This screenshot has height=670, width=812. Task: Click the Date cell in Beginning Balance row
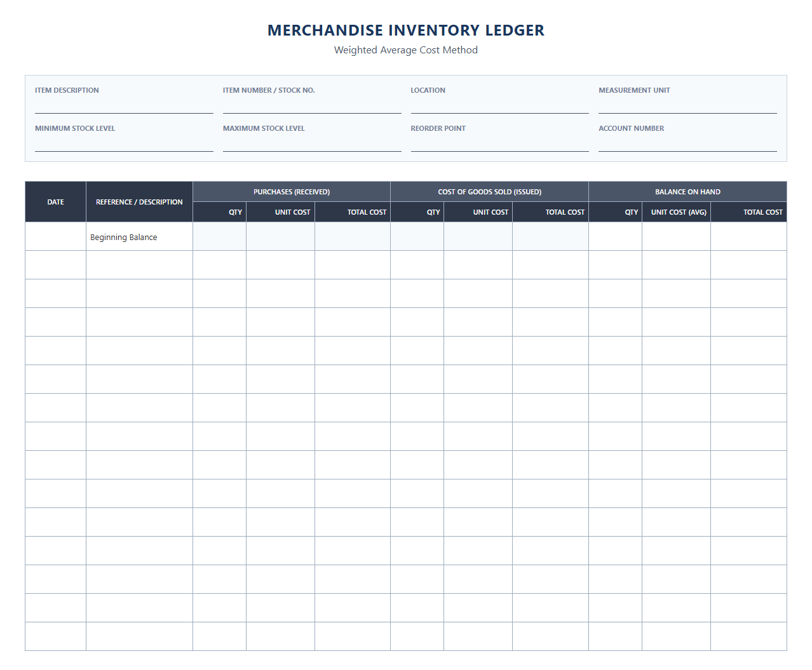(x=56, y=236)
